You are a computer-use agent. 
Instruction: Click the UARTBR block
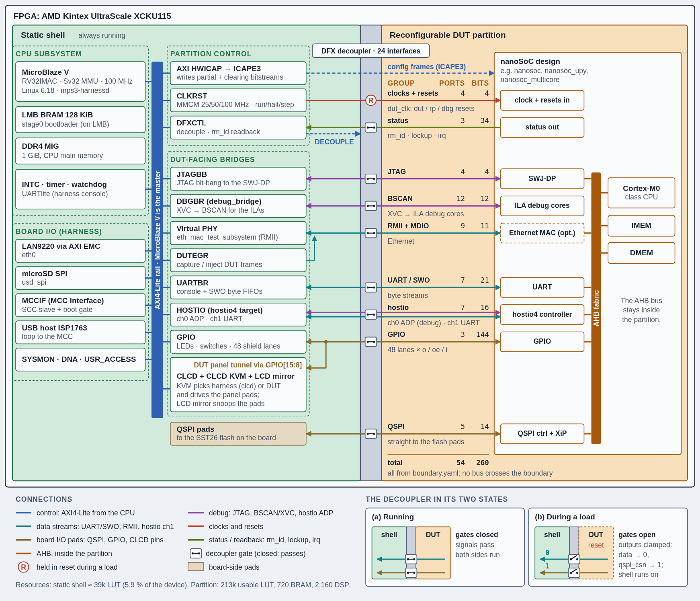click(x=238, y=287)
